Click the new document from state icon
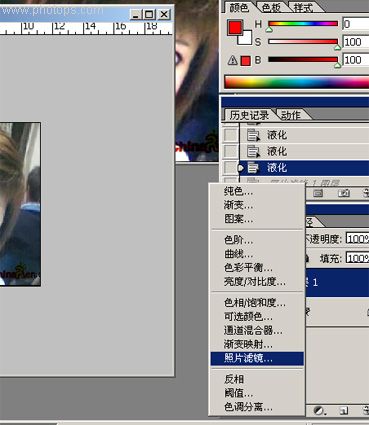The height and width of the screenshot is (425, 369). (318, 193)
